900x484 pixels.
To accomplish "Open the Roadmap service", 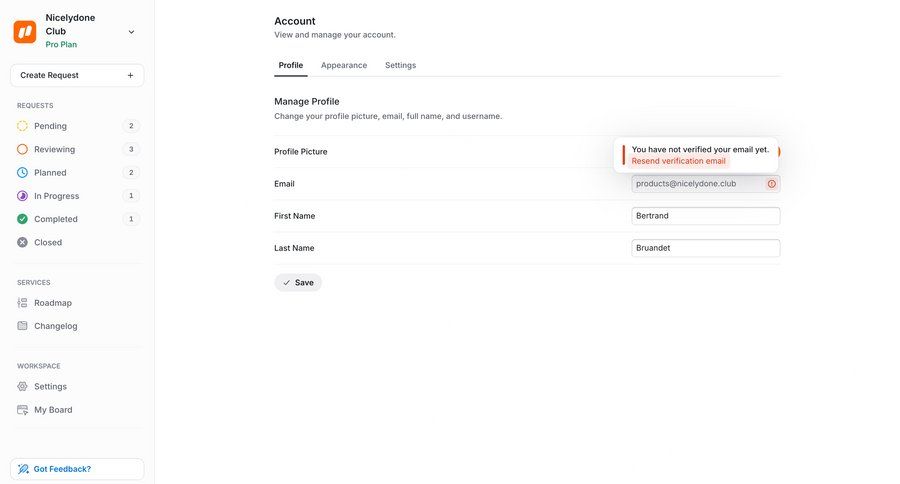I will (52, 303).
